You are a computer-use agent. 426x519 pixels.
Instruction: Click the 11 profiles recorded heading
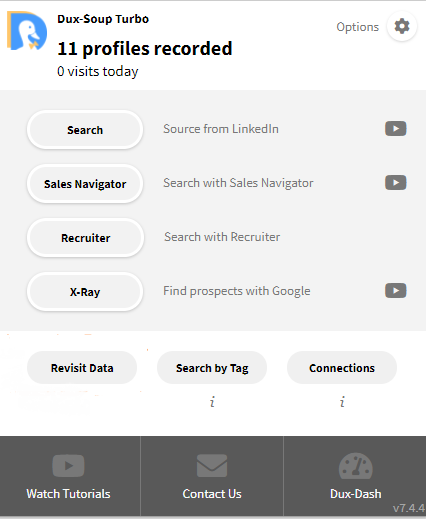145,49
